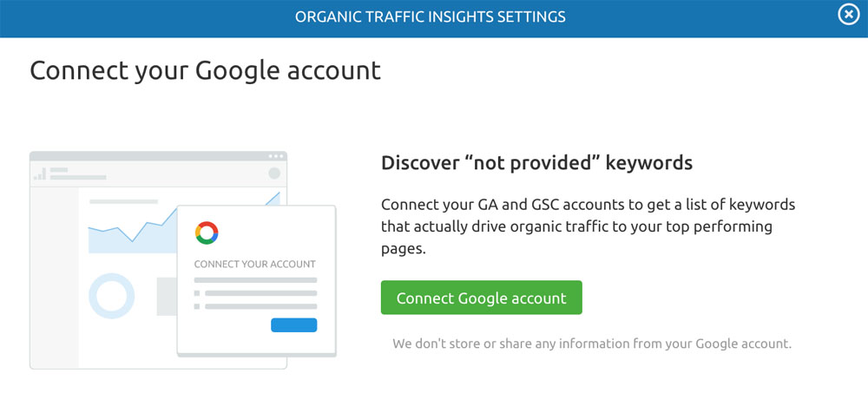Image resolution: width=868 pixels, height=406 pixels.
Task: Click the left sidebar of the illustrated window
Action: [54, 278]
